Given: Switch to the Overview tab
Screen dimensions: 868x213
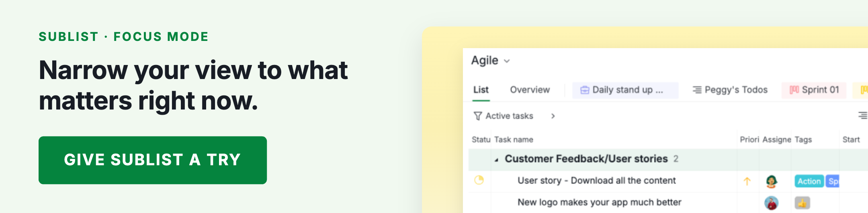Looking at the screenshot, I should coord(530,90).
